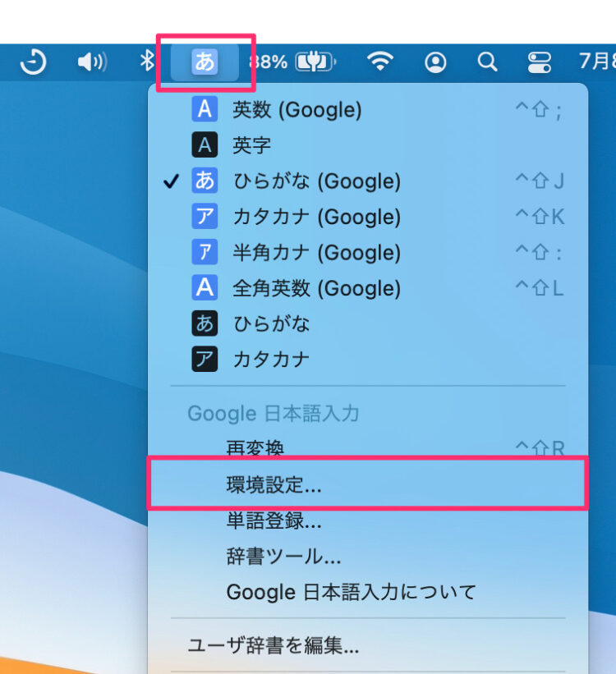Click the user account icon in menu bar
616x674 pixels.
coord(436,62)
